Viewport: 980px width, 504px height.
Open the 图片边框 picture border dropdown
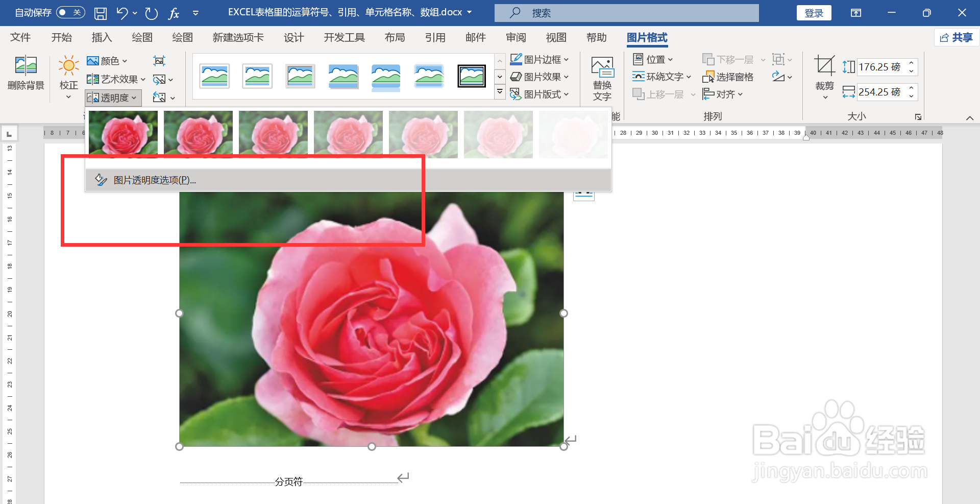tap(540, 60)
